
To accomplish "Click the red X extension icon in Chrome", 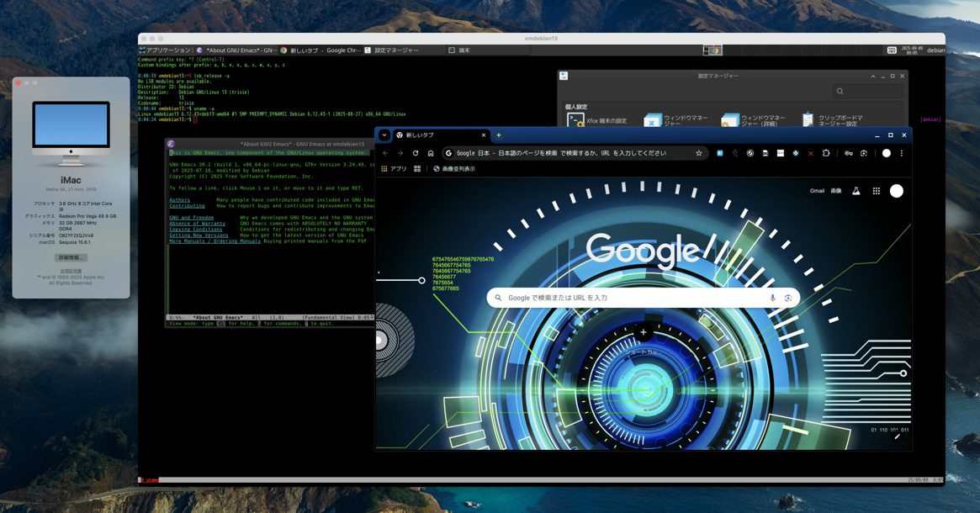I will coord(811,153).
